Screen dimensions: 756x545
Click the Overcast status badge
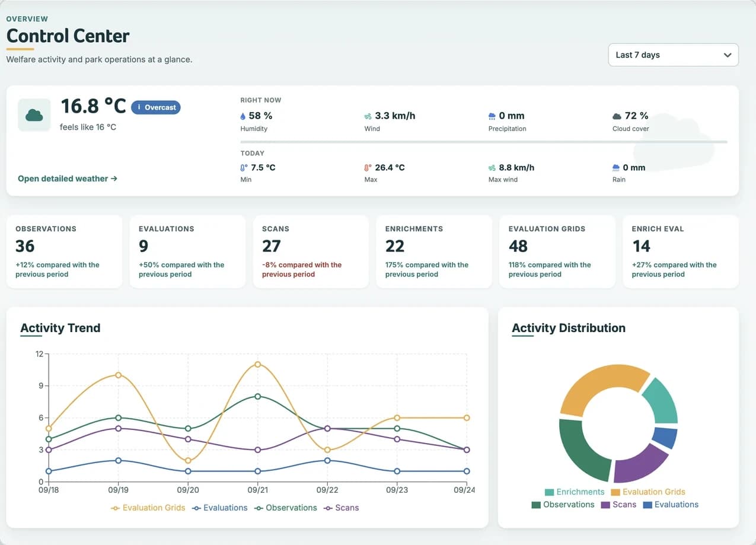click(155, 107)
